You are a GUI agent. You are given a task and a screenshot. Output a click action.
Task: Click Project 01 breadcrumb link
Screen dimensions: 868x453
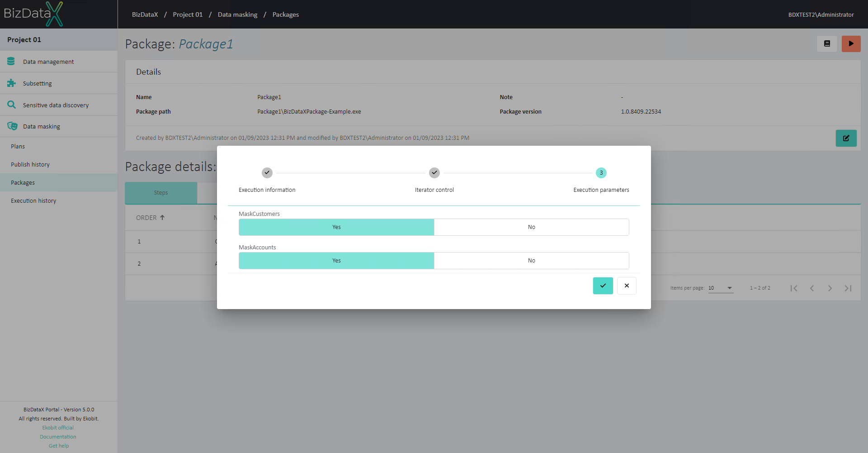(188, 14)
